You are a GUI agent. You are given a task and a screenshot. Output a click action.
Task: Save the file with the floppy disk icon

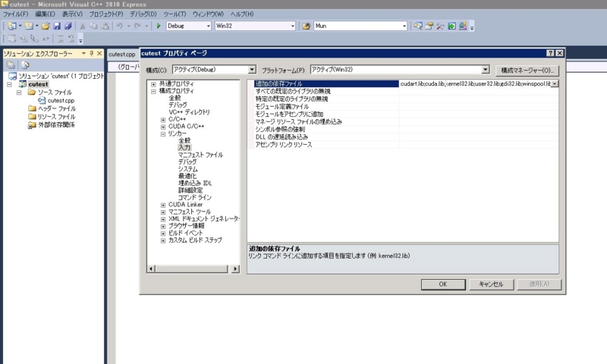tap(57, 26)
